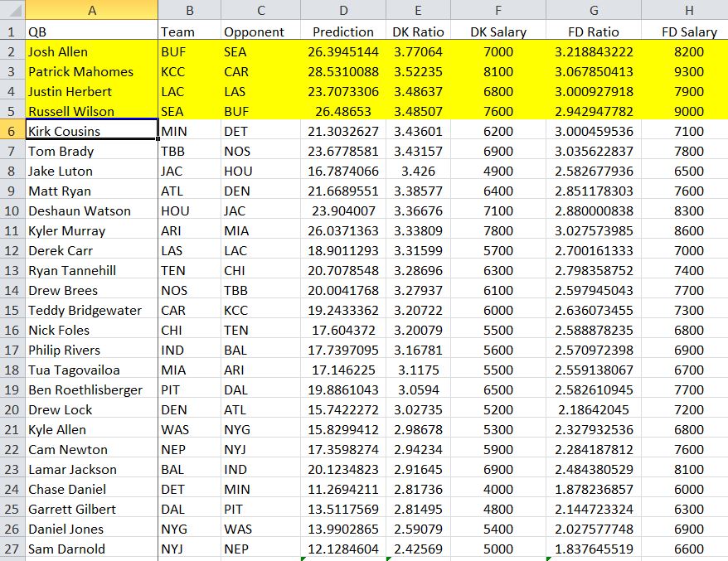Select the Tua Tagovailoa cell
The height and width of the screenshot is (561, 728).
pos(92,370)
